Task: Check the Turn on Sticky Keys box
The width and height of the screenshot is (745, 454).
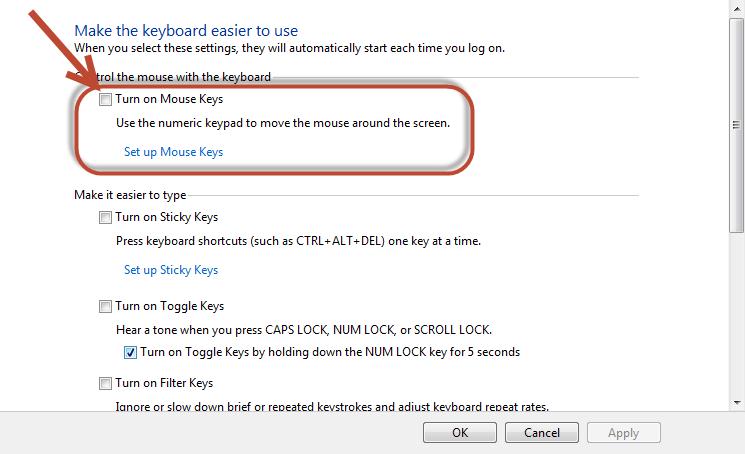Action: tap(106, 217)
